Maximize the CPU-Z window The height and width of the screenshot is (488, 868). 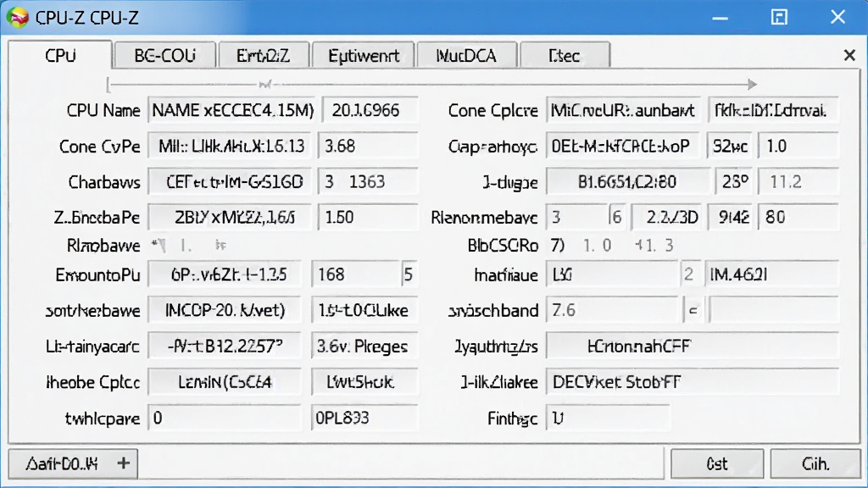(780, 17)
